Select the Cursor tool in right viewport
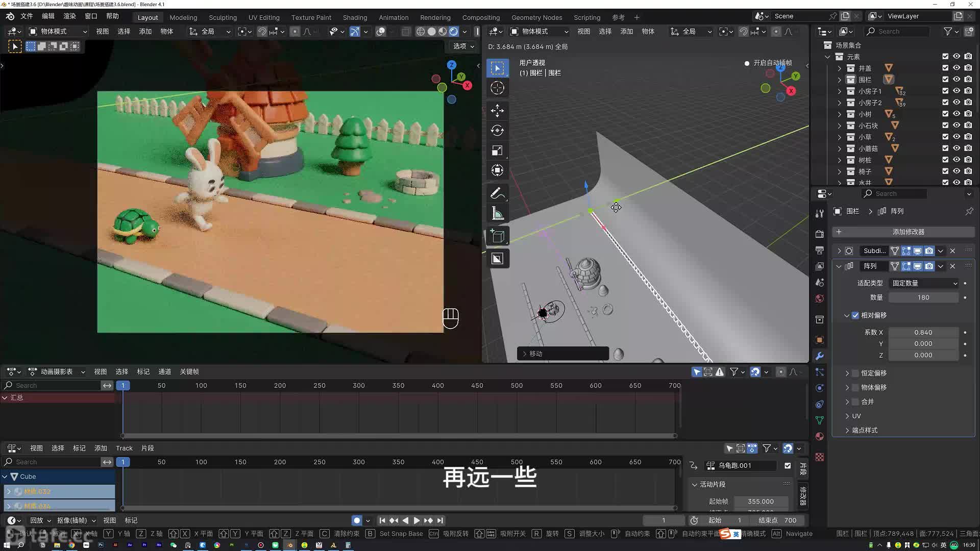980x551 pixels. (x=497, y=88)
